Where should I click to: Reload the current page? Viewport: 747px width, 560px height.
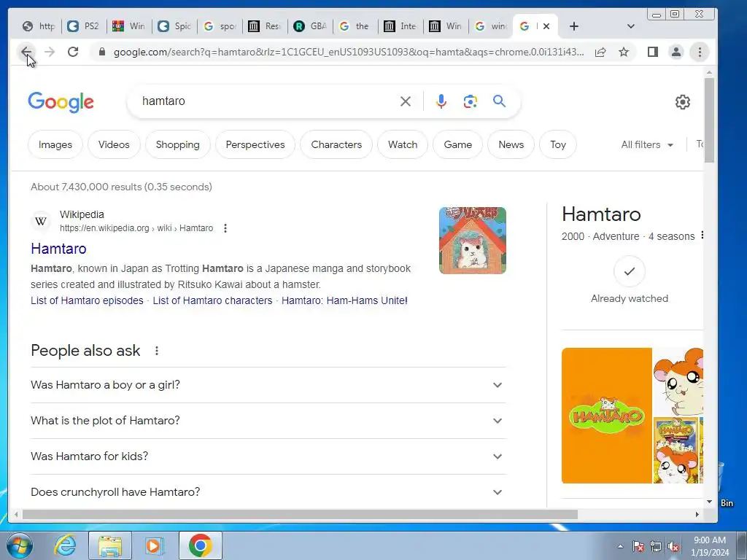[73, 52]
